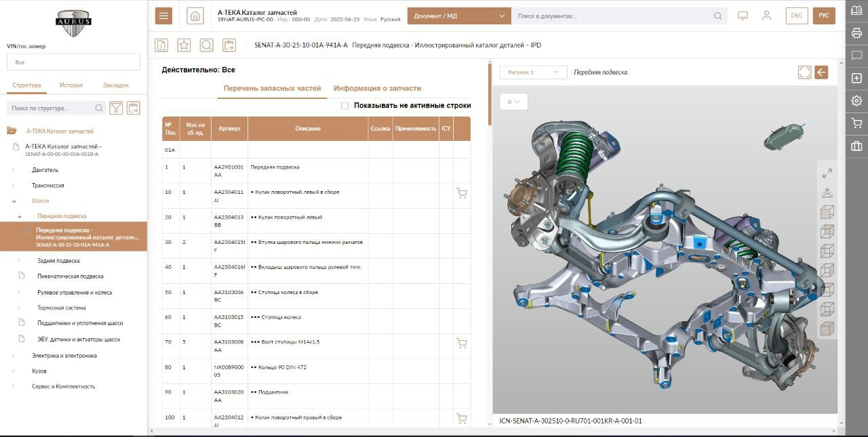This screenshot has width=868, height=437.
Task: Select the root "А-ТЕКА Каталог запчастей" folder
Action: [x=60, y=131]
